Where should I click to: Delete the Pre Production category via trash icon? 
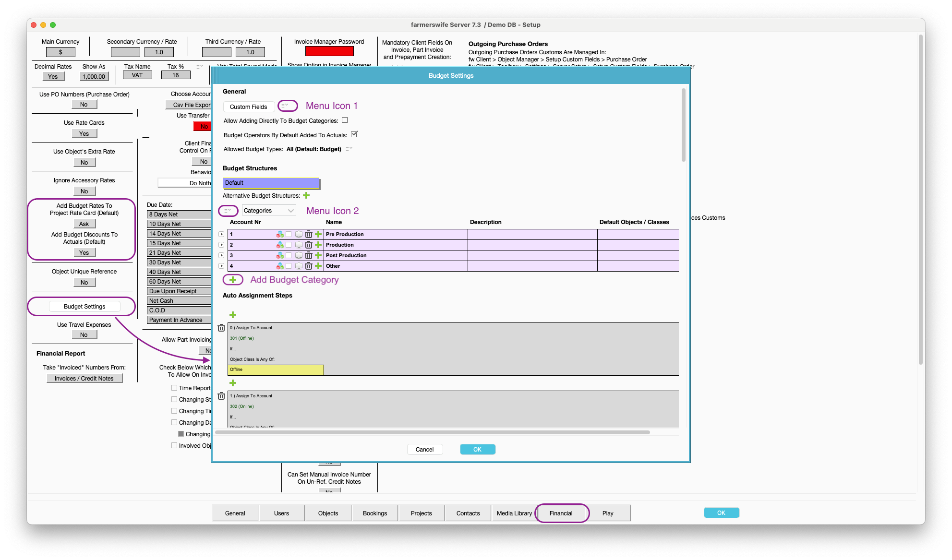(x=309, y=235)
